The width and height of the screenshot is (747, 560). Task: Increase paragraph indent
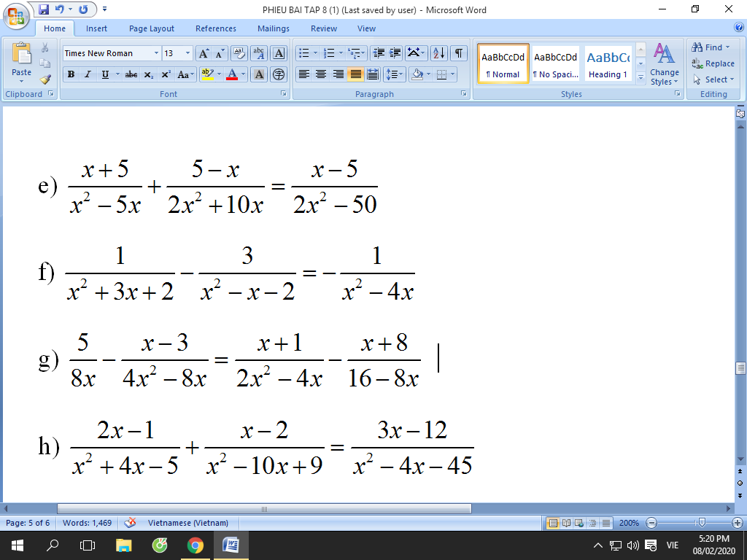395,52
